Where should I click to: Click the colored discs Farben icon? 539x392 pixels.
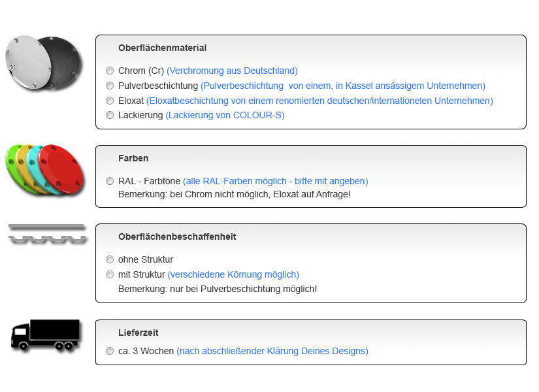[44, 169]
